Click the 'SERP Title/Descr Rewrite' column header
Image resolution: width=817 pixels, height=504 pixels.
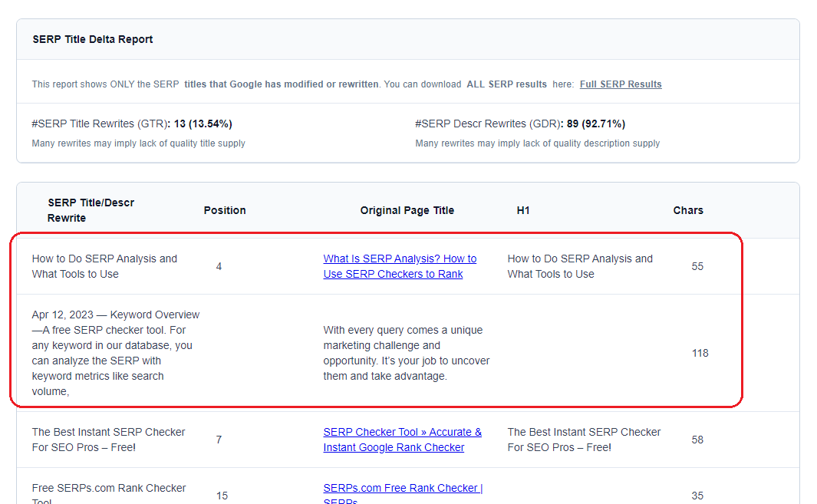91,210
